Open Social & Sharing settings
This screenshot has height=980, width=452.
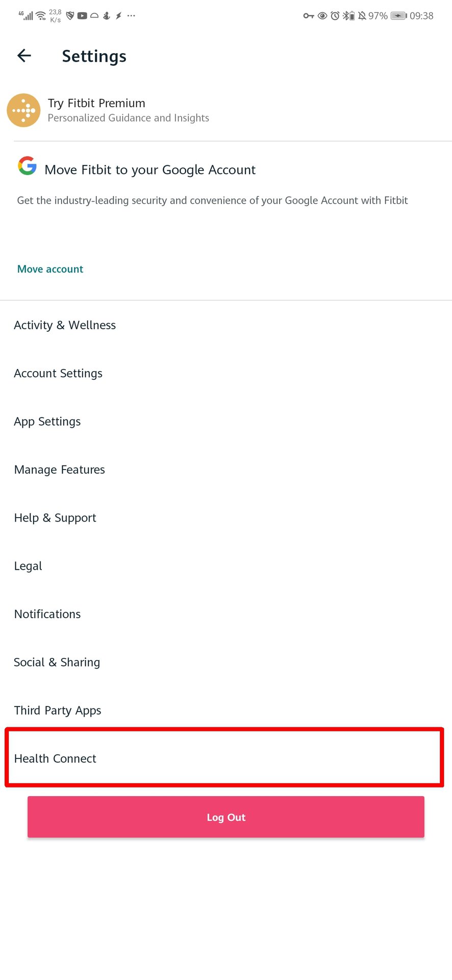pos(57,662)
